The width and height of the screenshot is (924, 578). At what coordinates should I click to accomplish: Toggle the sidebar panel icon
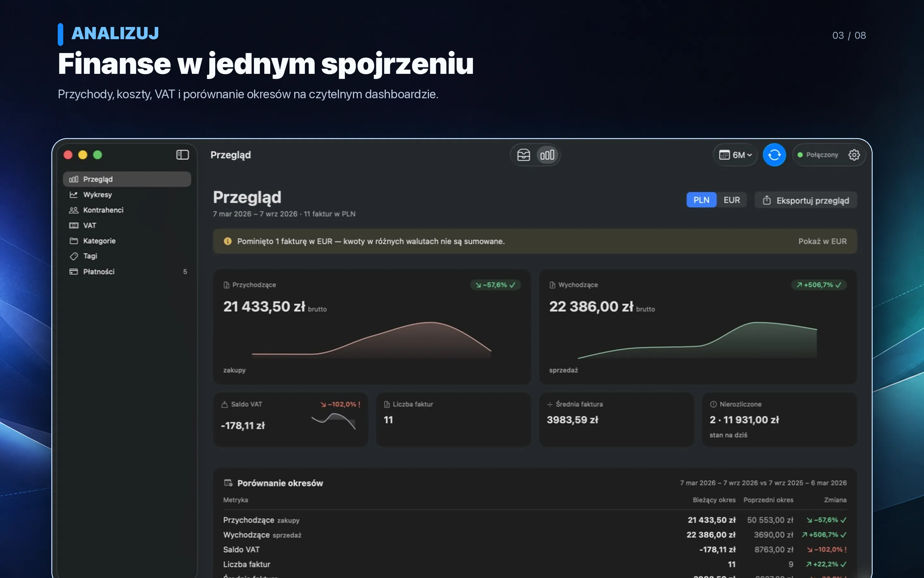[x=183, y=155]
